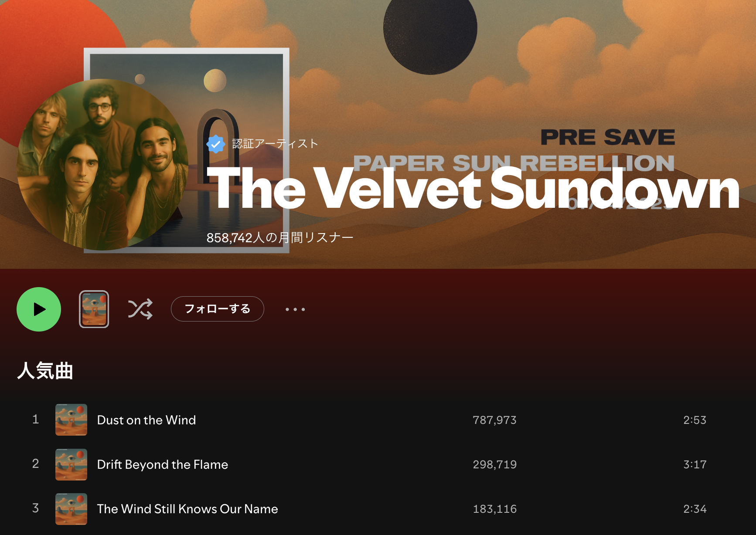Click track number 3 in list

pyautogui.click(x=36, y=508)
